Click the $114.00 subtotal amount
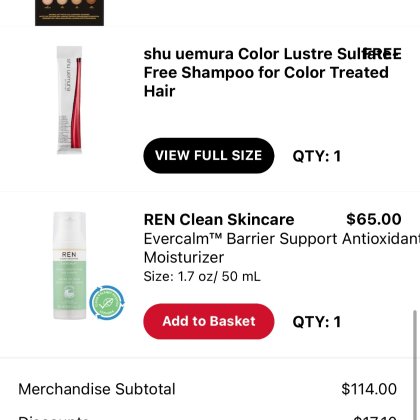Viewport: 420px width, 420px height. click(x=369, y=389)
